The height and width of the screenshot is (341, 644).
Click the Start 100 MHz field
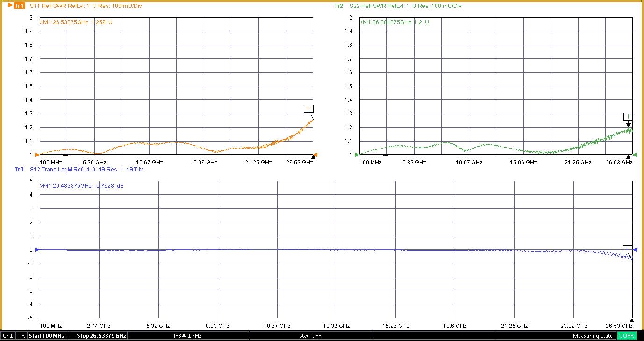(x=49, y=336)
